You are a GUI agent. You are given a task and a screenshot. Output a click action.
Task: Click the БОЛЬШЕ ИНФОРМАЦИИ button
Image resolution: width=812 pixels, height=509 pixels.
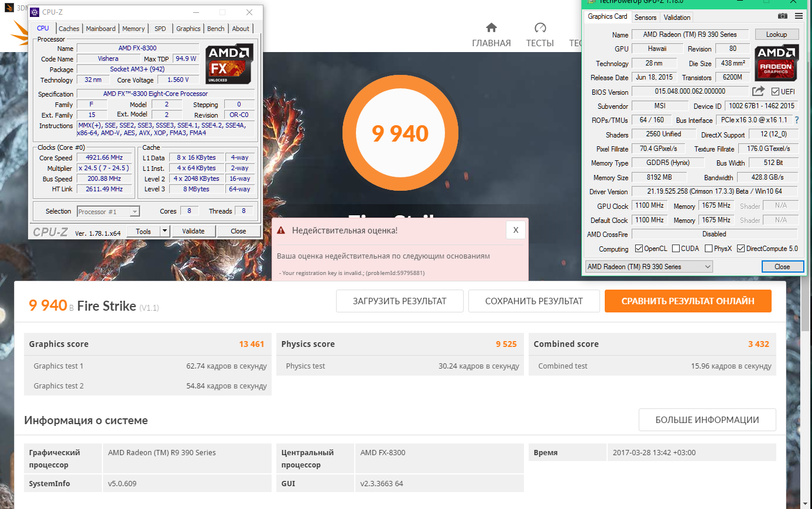pyautogui.click(x=707, y=420)
